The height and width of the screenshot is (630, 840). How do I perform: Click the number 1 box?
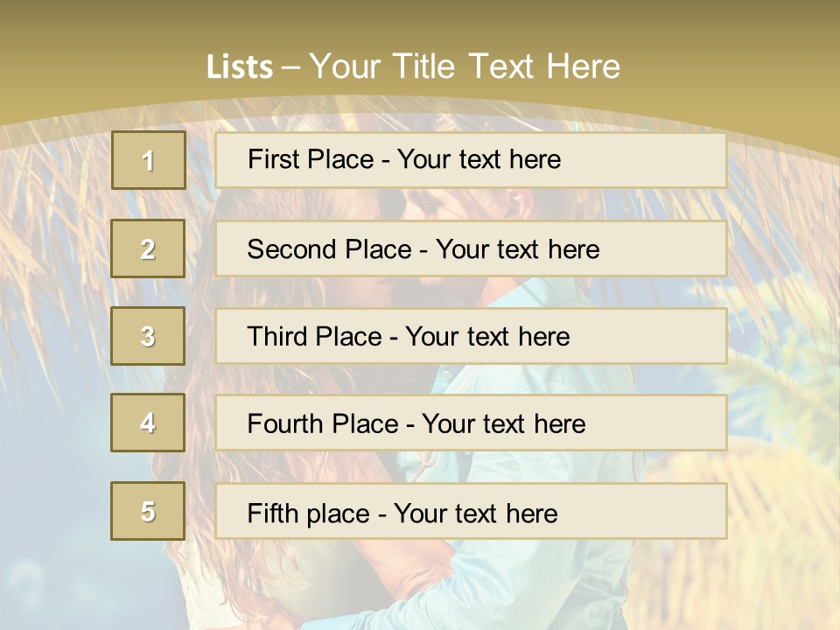point(148,160)
